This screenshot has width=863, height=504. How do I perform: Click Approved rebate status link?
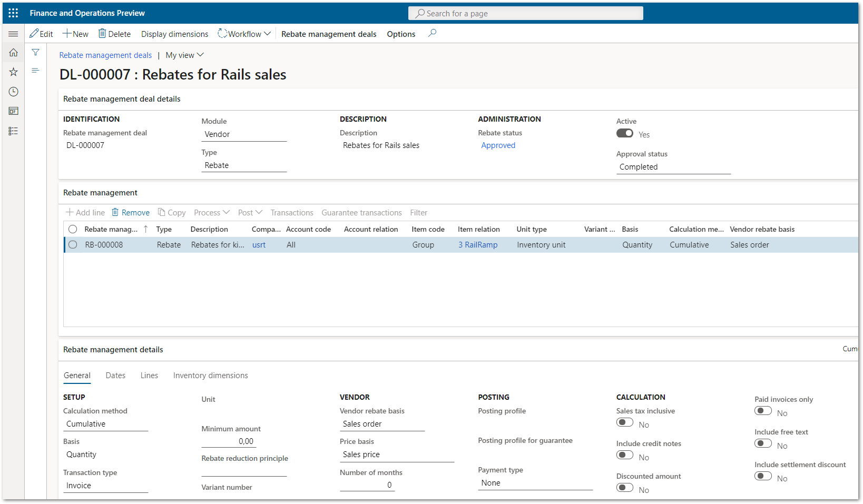click(x=498, y=145)
